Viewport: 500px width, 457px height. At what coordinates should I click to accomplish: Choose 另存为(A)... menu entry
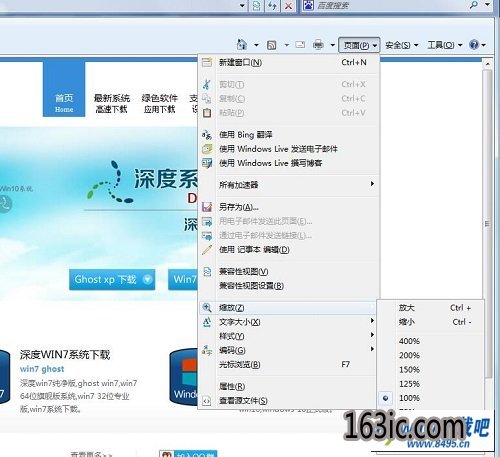click(289, 207)
